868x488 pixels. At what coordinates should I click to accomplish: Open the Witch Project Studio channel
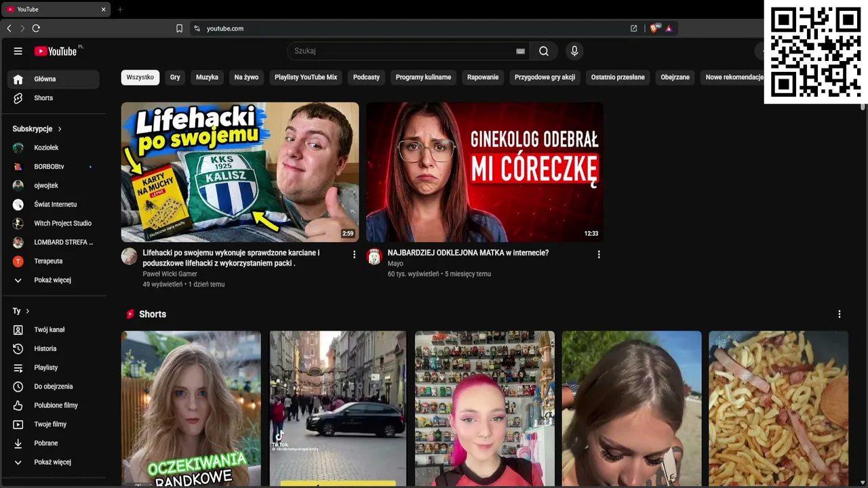coord(54,224)
